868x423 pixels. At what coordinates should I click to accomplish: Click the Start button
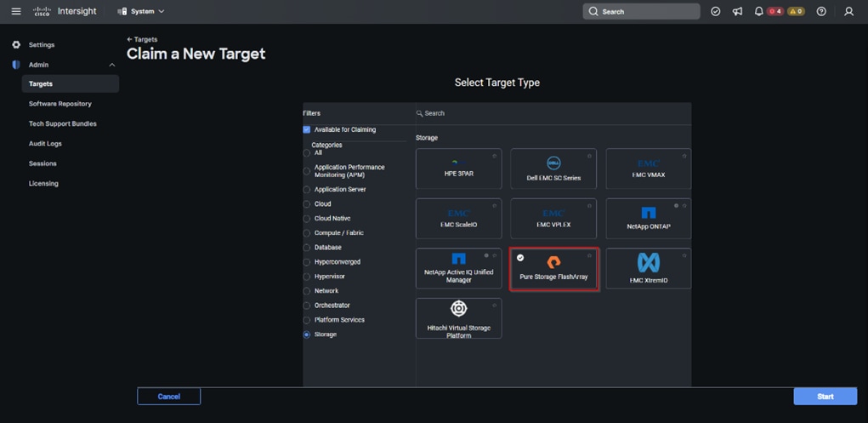click(825, 397)
